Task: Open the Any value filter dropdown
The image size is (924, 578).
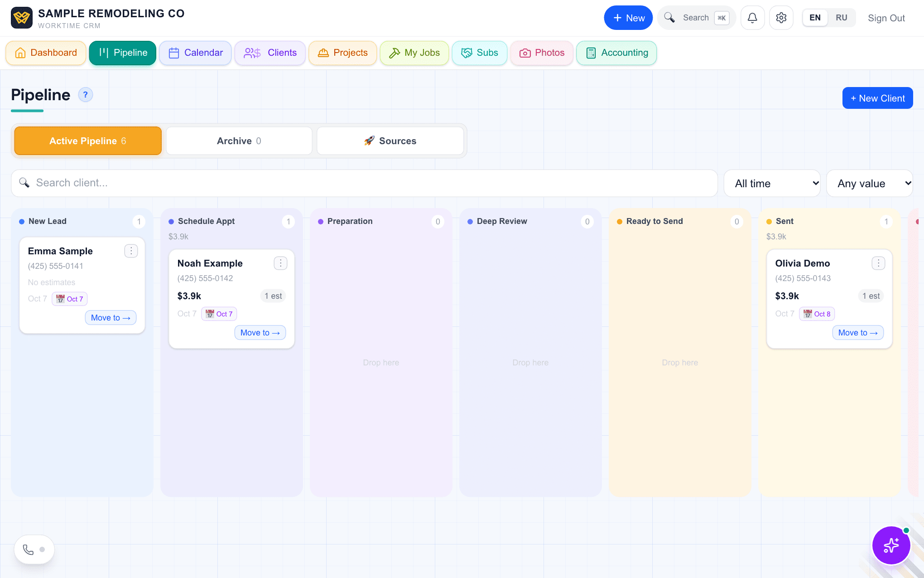Action: [870, 184]
